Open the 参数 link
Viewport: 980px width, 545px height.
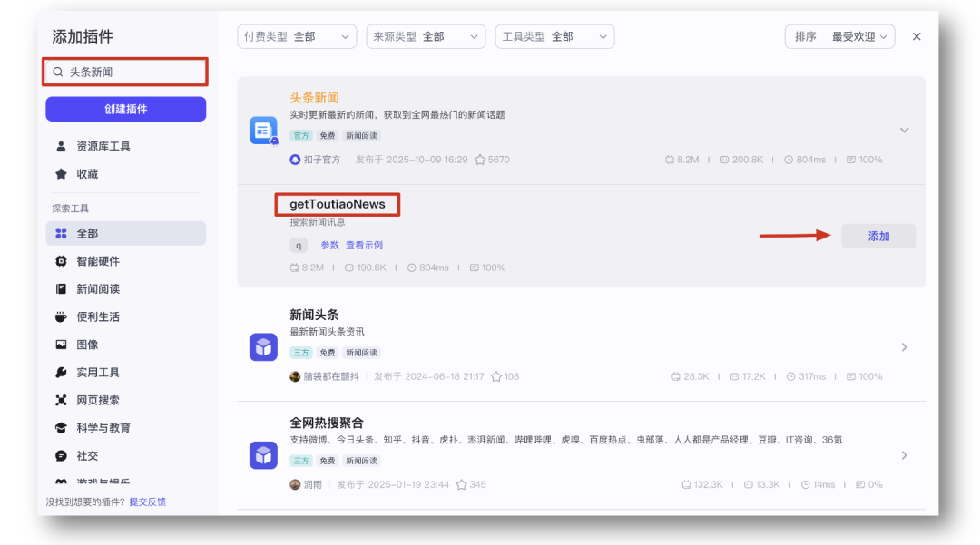tap(329, 246)
